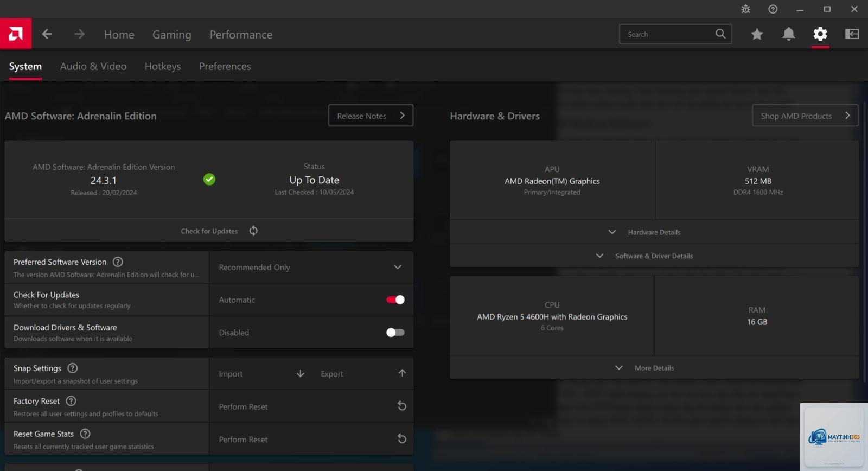Click the Reset Game Stats reset icon
Screen dimensions: 868x471
[x=402, y=438]
